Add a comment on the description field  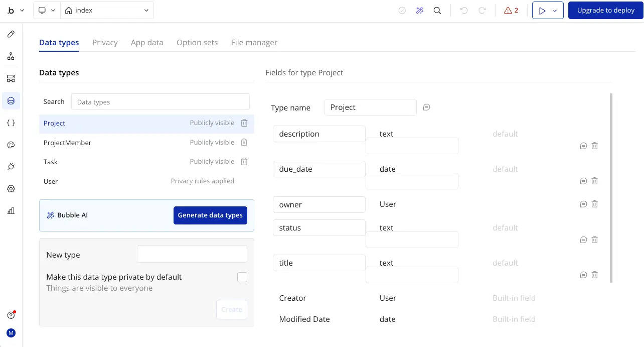[x=583, y=146]
